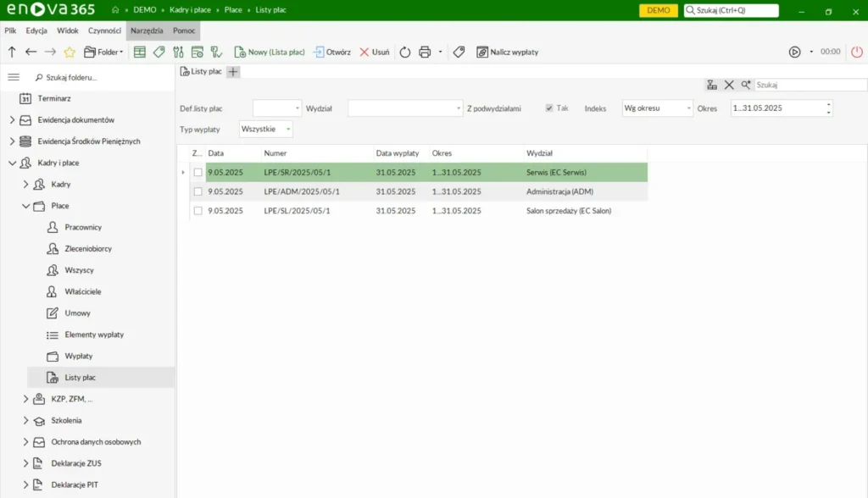Screen dimensions: 868x498
Task: Click the advanced search magnifier icon
Action: (x=746, y=85)
